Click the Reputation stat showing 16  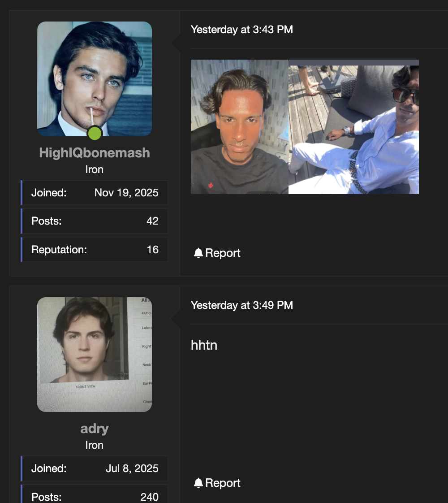(94, 249)
